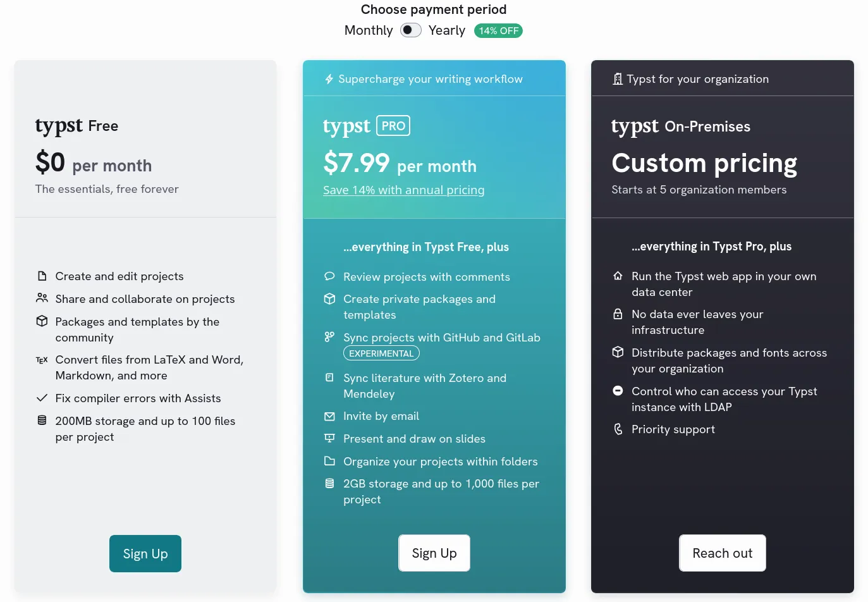Viewport: 868px width, 602px height.
Task: Click 'The essentials, free forever' text
Action: (107, 189)
